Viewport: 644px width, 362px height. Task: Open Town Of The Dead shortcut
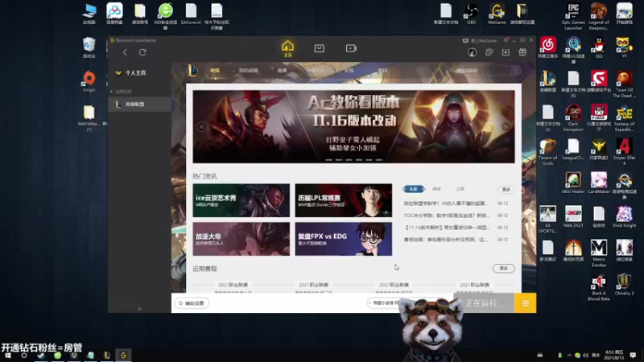tap(625, 84)
